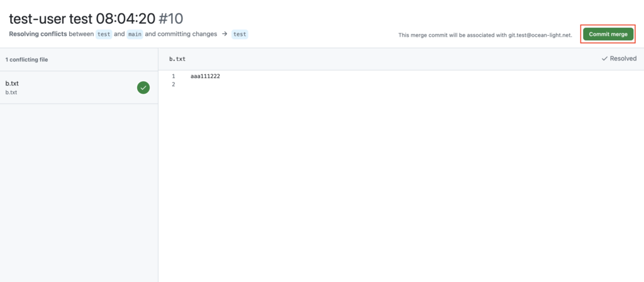
Task: Click the '1 conflicting file' heading
Action: tap(26, 60)
